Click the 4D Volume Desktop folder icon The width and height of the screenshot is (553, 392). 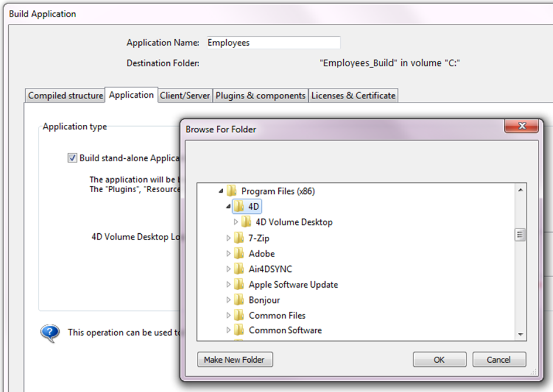[247, 222]
